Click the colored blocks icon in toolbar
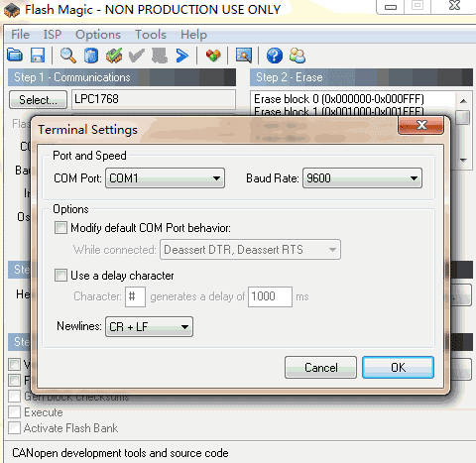 point(213,56)
